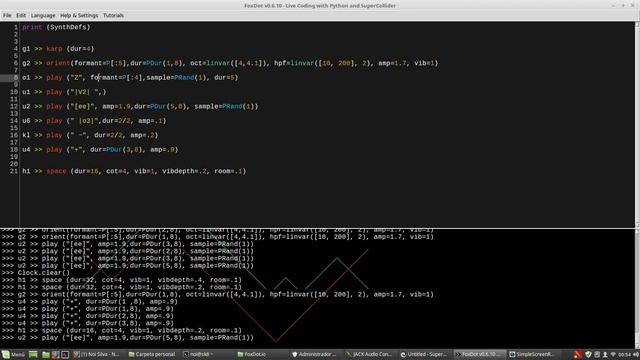Switch to the Carpeta personal window
Image resolution: width=640 pixels, height=360 pixels.
click(151, 354)
